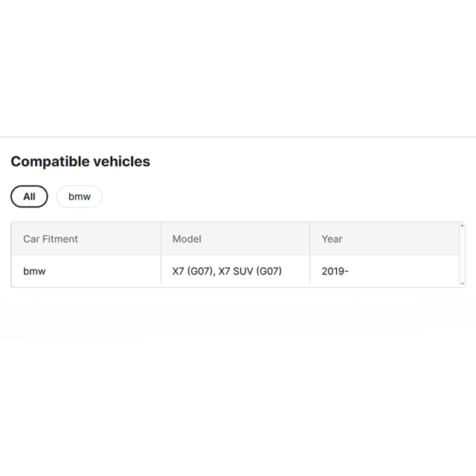
Task: Click the word Fitment in the header
Action: [60, 239]
